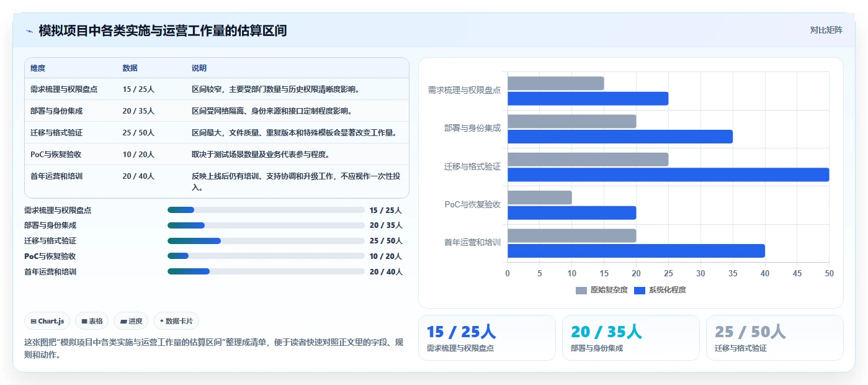Open the 15 / 25人 data card
This screenshot has height=385, width=868.
click(487, 338)
